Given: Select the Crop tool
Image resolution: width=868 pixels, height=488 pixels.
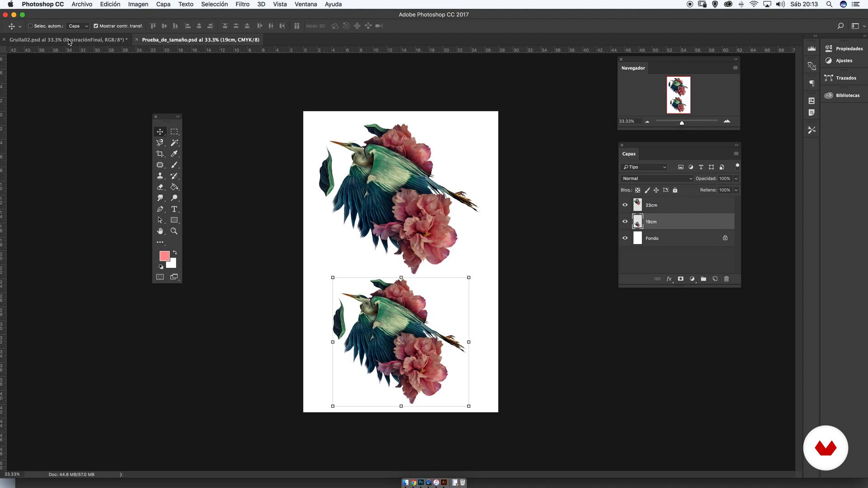Looking at the screenshot, I should (x=160, y=154).
